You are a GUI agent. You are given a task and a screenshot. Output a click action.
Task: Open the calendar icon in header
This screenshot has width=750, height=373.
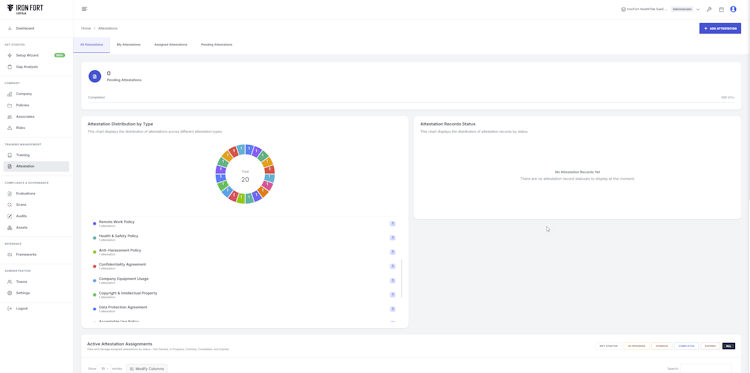tap(721, 9)
